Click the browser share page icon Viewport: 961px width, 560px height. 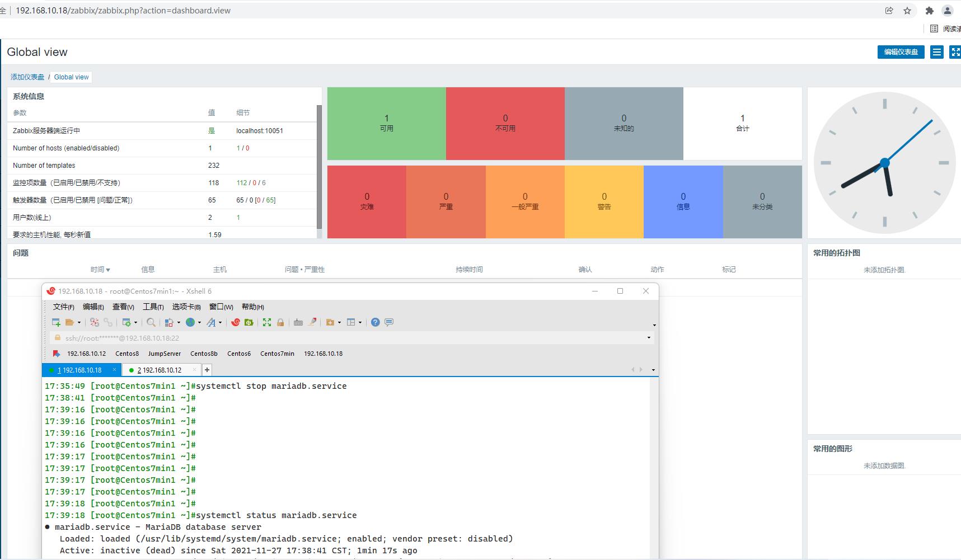click(889, 11)
